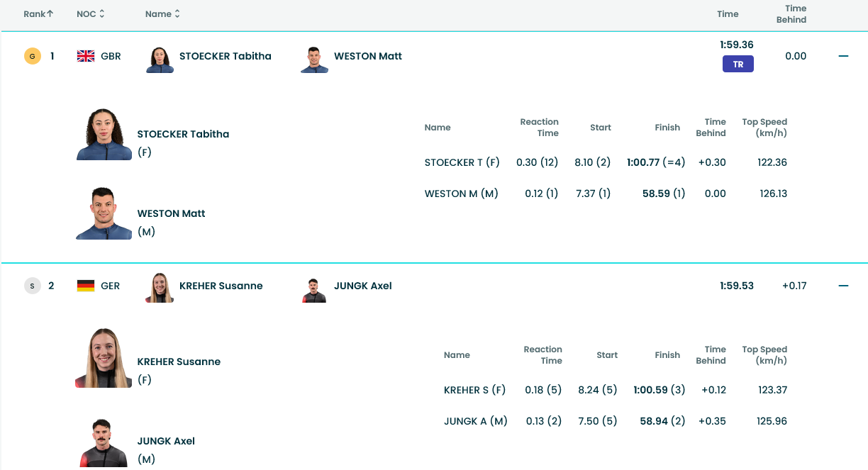Screen dimensions: 868x470
Task: Open JUNGK Axel name link in GER row
Action: [x=363, y=286]
